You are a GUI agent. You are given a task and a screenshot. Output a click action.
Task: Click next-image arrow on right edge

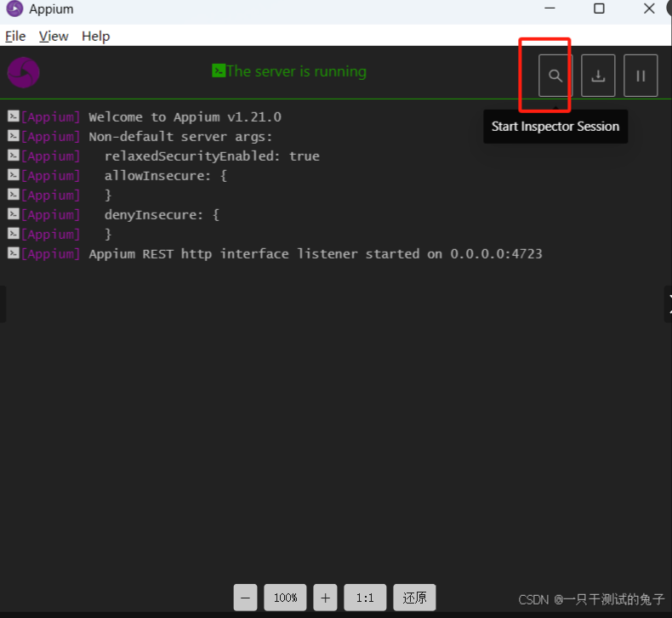point(669,304)
